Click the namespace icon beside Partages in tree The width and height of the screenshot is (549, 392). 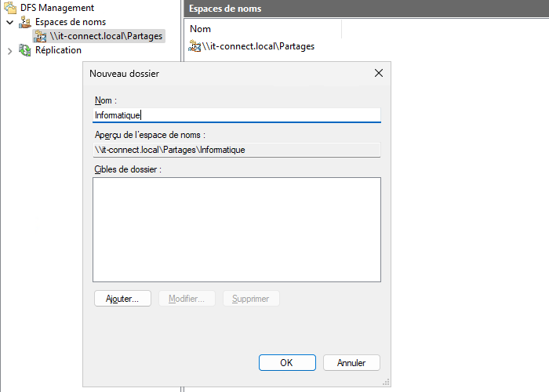(40, 36)
